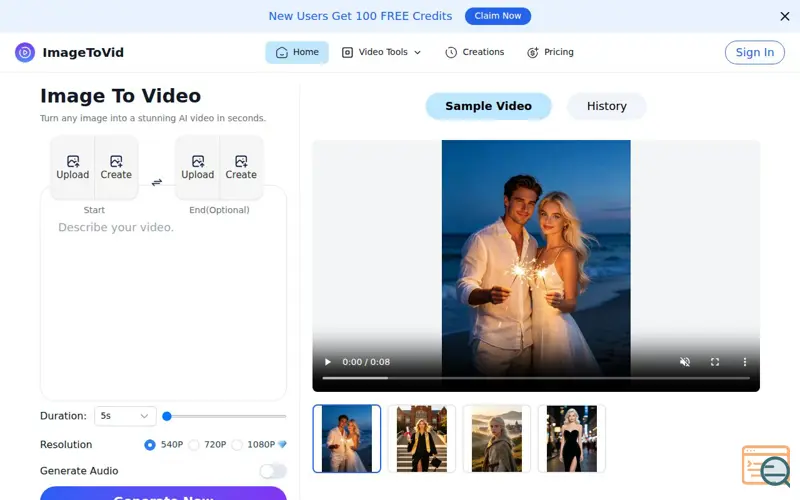Select the hooded woman mountain thumbnail
Image resolution: width=800 pixels, height=500 pixels.
pyautogui.click(x=497, y=439)
